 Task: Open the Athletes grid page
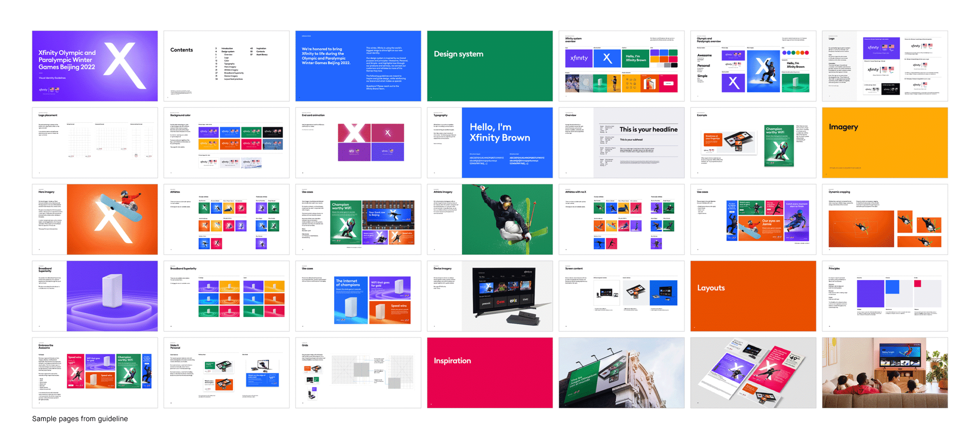point(226,219)
